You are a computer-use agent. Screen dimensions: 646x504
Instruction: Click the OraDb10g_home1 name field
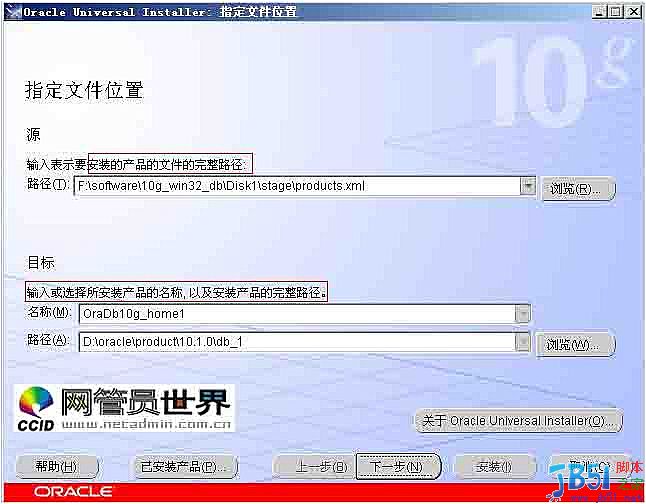tap(296, 314)
